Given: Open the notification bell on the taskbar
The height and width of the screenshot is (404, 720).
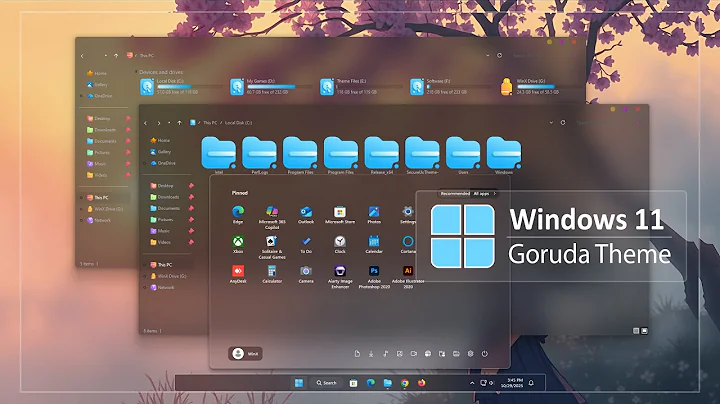Looking at the screenshot, I should click(x=531, y=383).
